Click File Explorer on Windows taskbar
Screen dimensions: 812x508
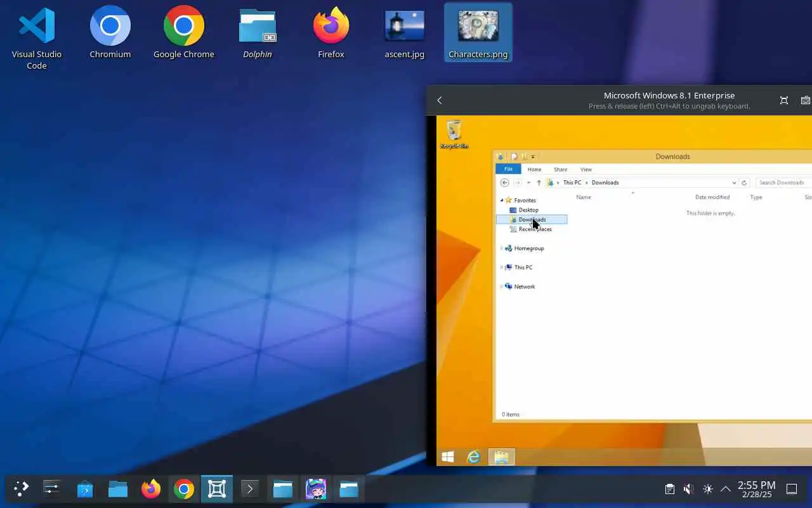(501, 457)
